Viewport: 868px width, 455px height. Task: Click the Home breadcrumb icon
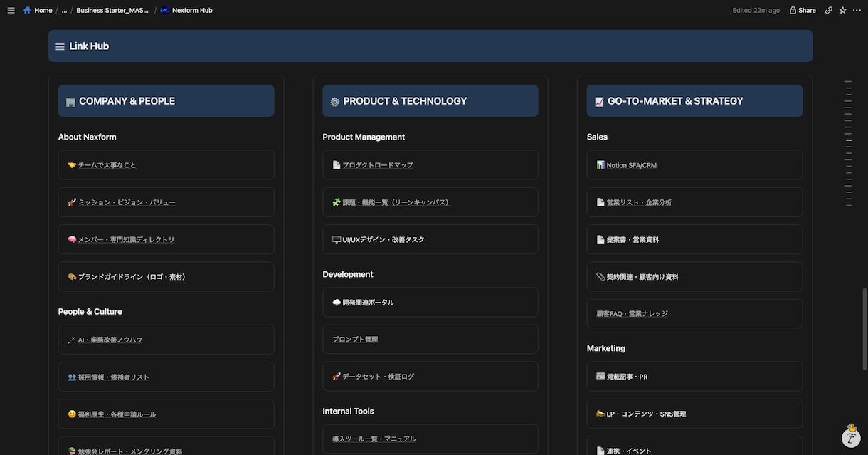tap(27, 10)
